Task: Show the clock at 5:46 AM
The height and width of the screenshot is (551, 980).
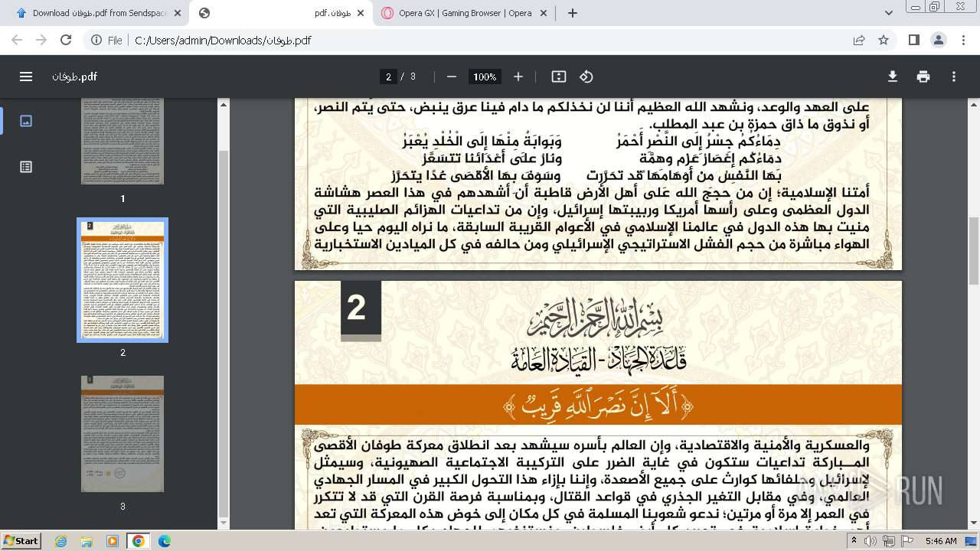Action: point(941,540)
